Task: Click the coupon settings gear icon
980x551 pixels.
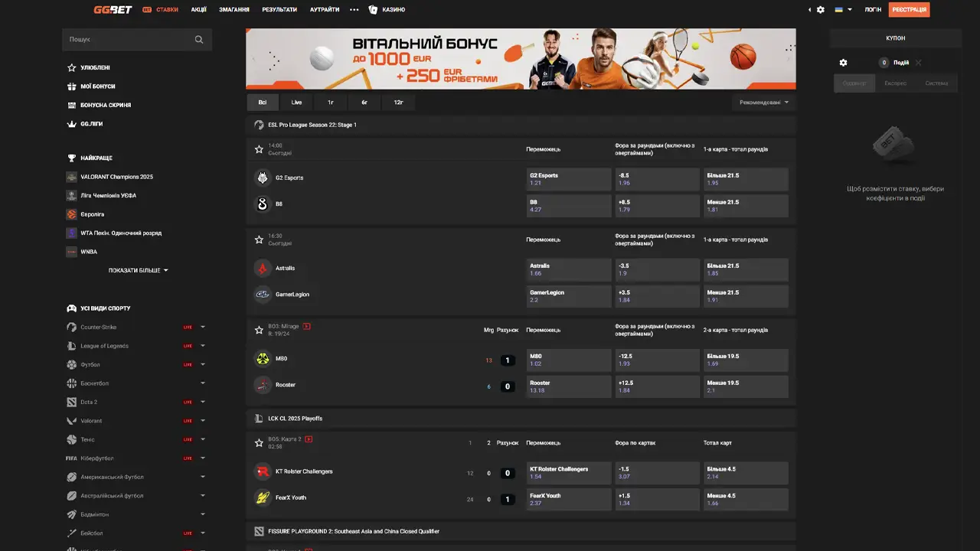Action: pyautogui.click(x=844, y=63)
